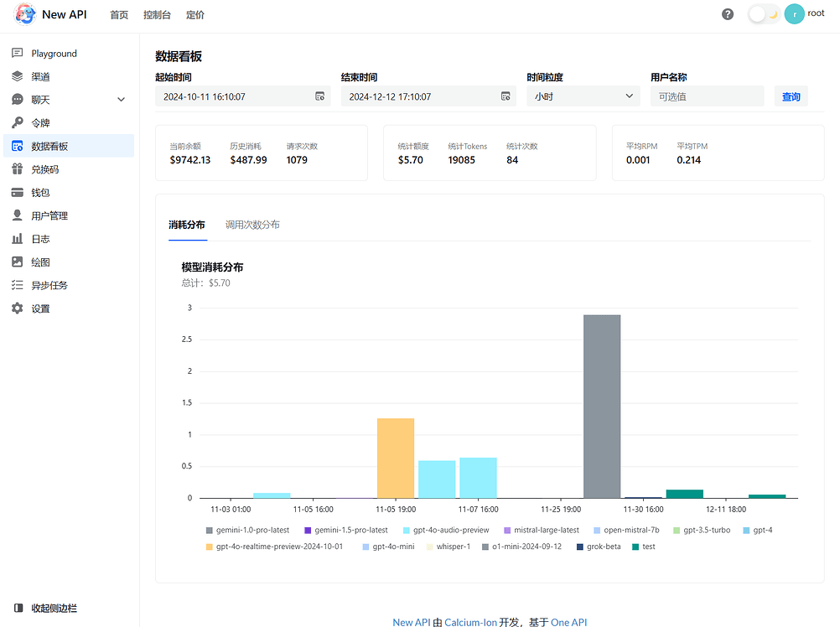Click the New API brand title

click(65, 14)
